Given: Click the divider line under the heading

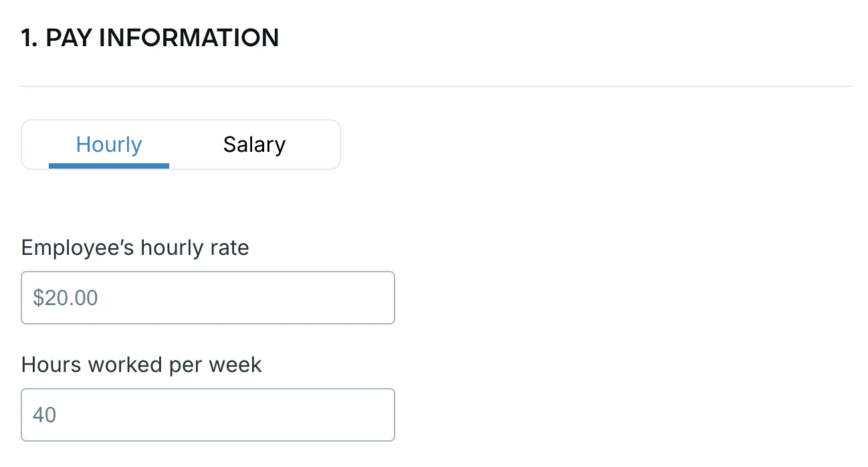Looking at the screenshot, I should coord(435,85).
